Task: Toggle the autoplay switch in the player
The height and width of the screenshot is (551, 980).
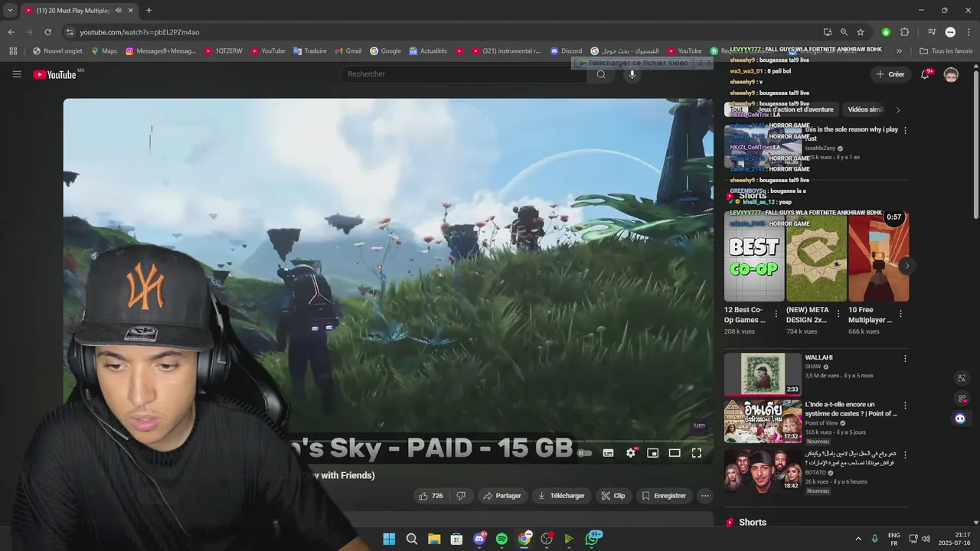Action: 585,453
